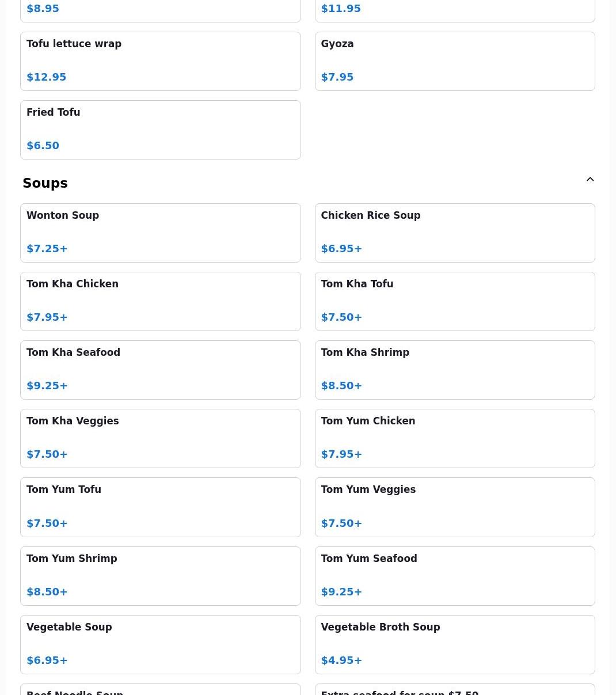The height and width of the screenshot is (695, 616).
Task: Click Tom Kha Shrimp item
Action: [x=454, y=370]
